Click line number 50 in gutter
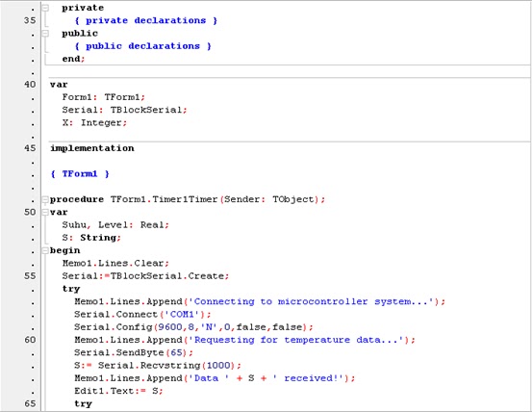The image size is (532, 412). 30,212
